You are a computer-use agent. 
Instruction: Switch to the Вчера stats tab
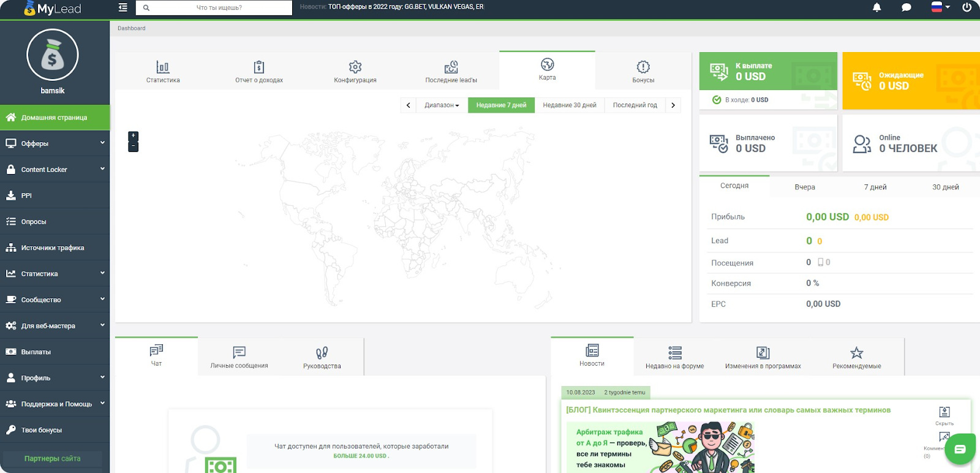click(x=804, y=187)
